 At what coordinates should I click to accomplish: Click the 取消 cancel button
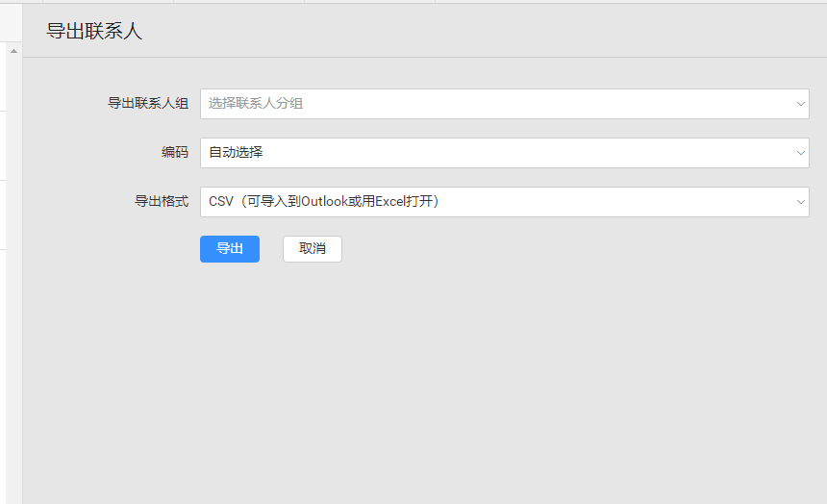(x=312, y=249)
